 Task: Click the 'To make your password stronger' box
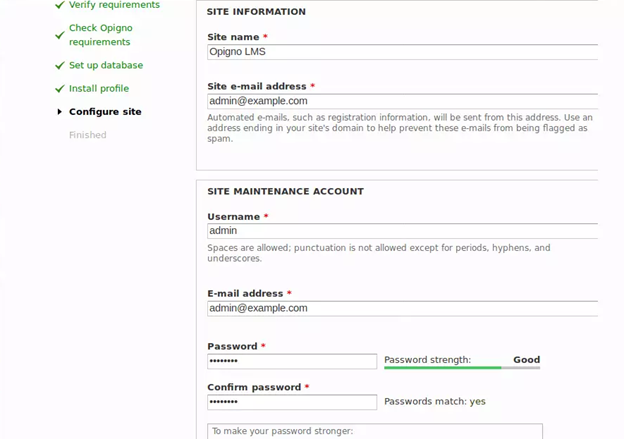point(375,431)
